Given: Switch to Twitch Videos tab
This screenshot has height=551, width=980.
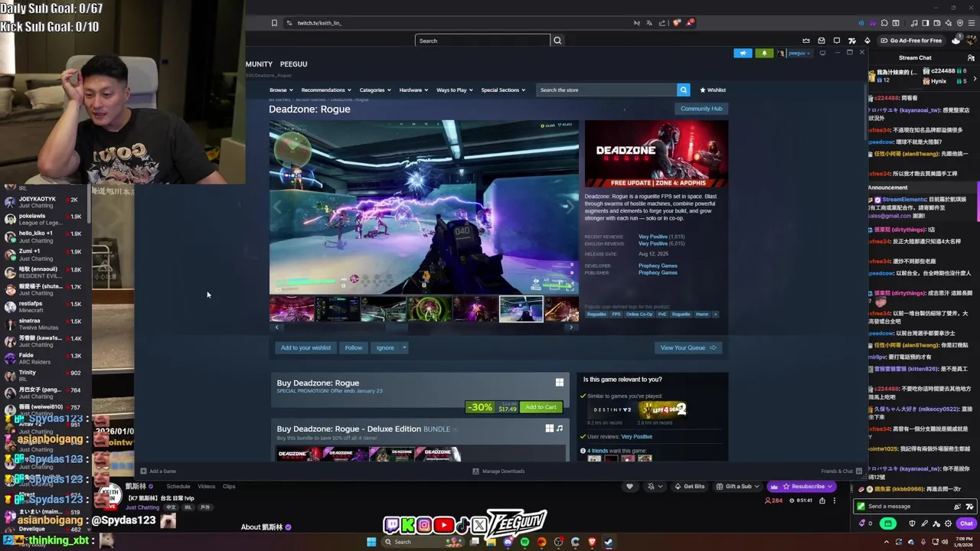Looking at the screenshot, I should click(207, 486).
